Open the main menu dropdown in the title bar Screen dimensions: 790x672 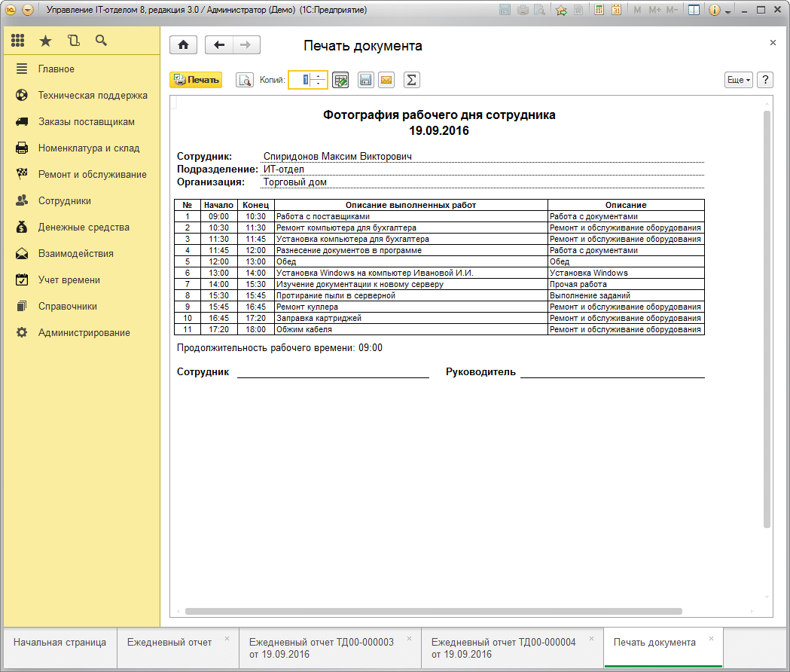(x=28, y=11)
